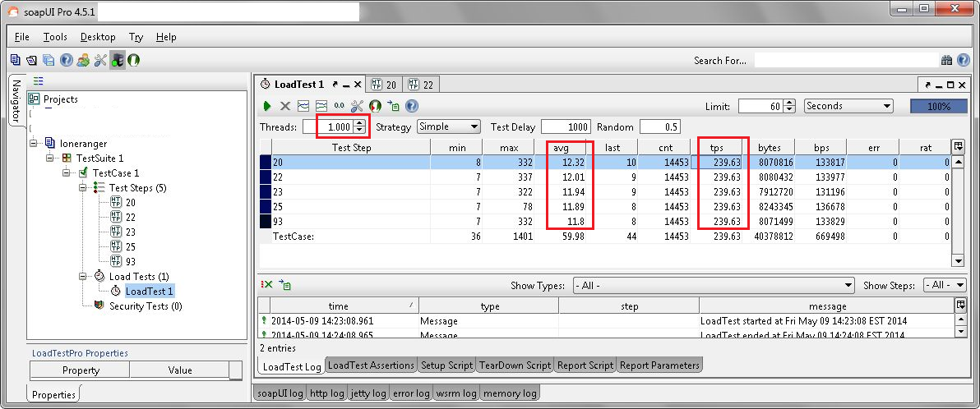Click the Random factor input field
980x409 pixels.
(x=659, y=126)
